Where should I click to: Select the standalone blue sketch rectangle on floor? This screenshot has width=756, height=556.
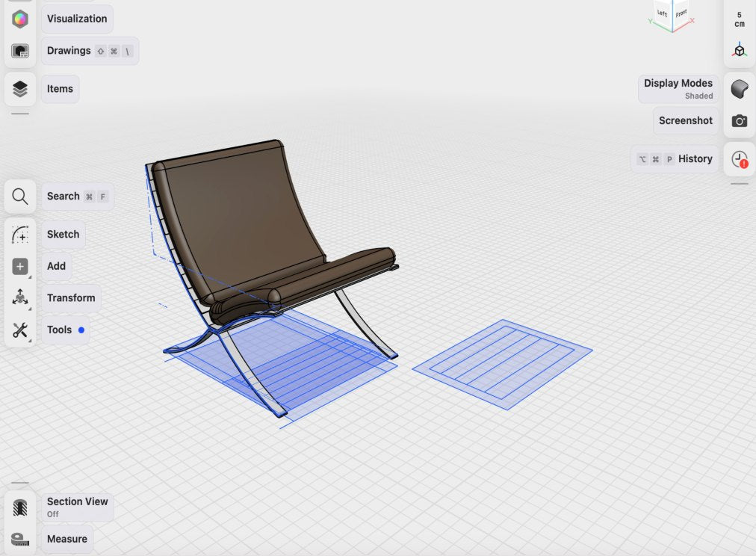(x=503, y=365)
